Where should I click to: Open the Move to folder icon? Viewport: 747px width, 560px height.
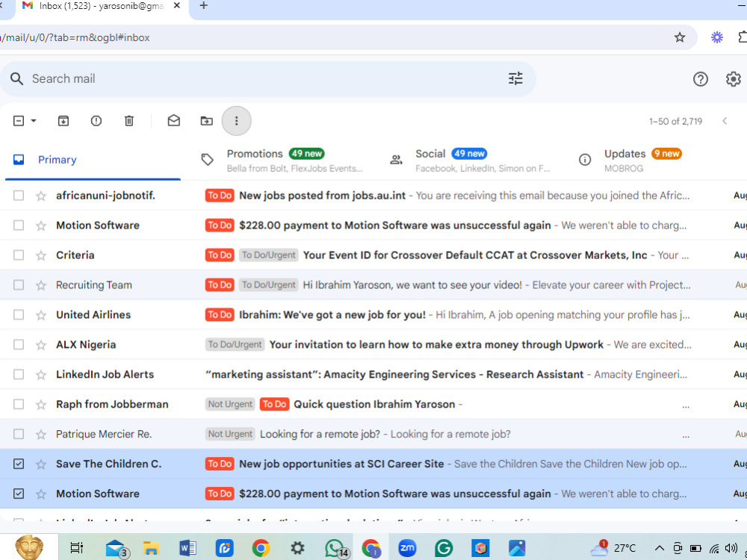[x=206, y=121]
